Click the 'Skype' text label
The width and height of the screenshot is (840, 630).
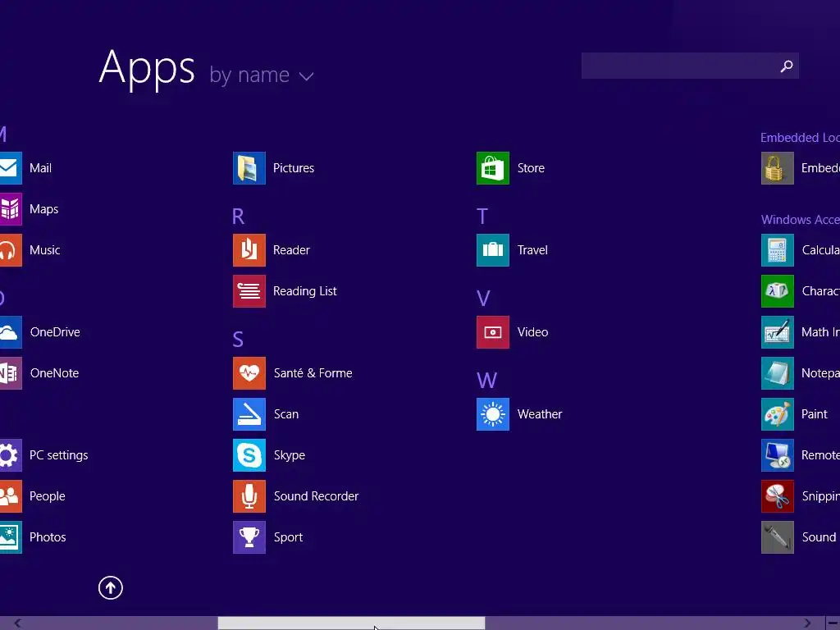[290, 455]
